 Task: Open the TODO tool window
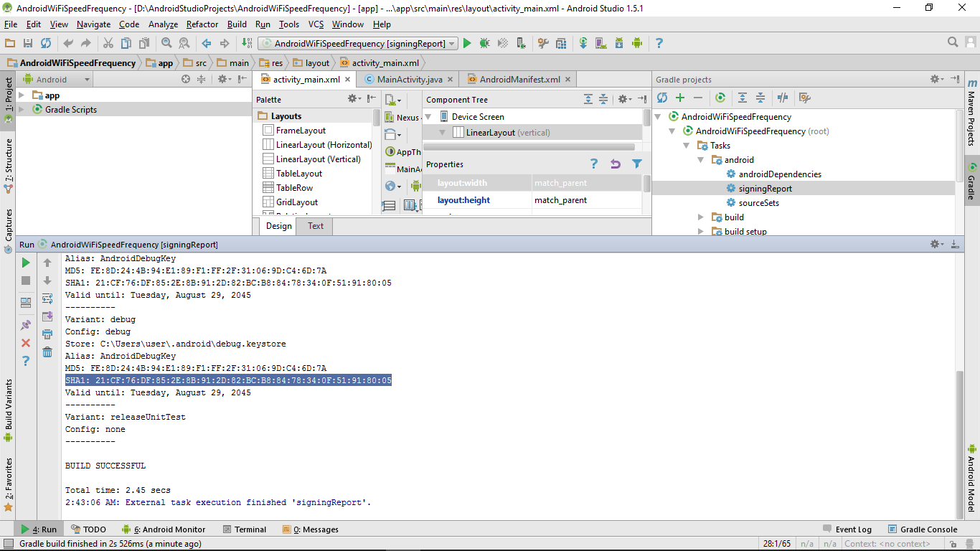tap(88, 529)
